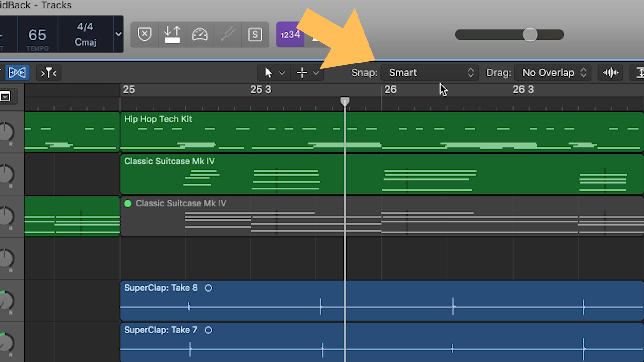Click the Cmaj key signature
Viewport: 644px width, 362px height.
pyautogui.click(x=85, y=42)
